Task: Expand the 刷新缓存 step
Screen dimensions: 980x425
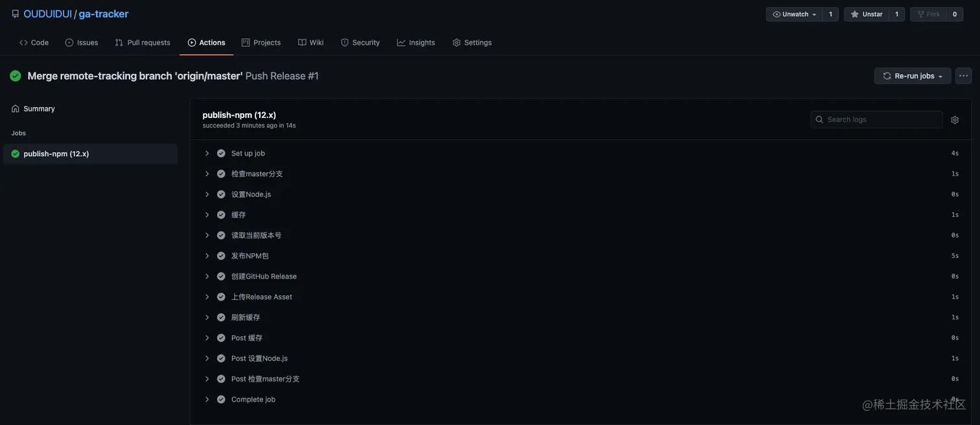Action: coord(207,317)
